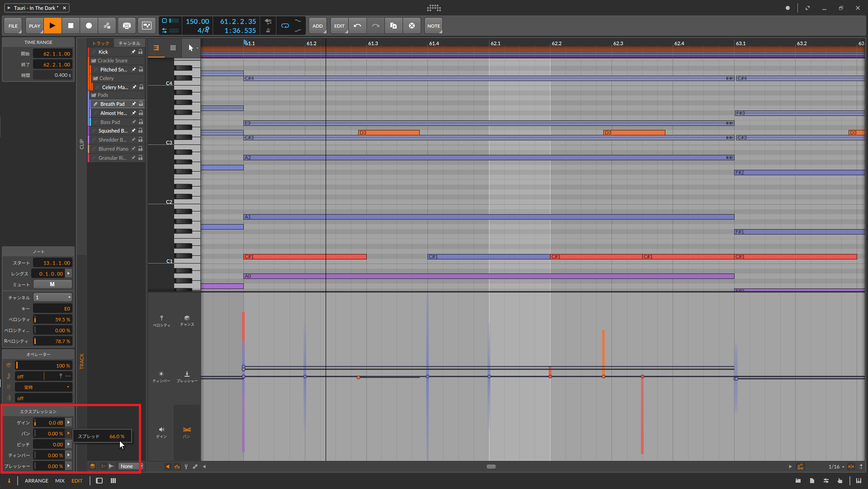Click the ベロシティ 59.5 % slider

[52, 320]
